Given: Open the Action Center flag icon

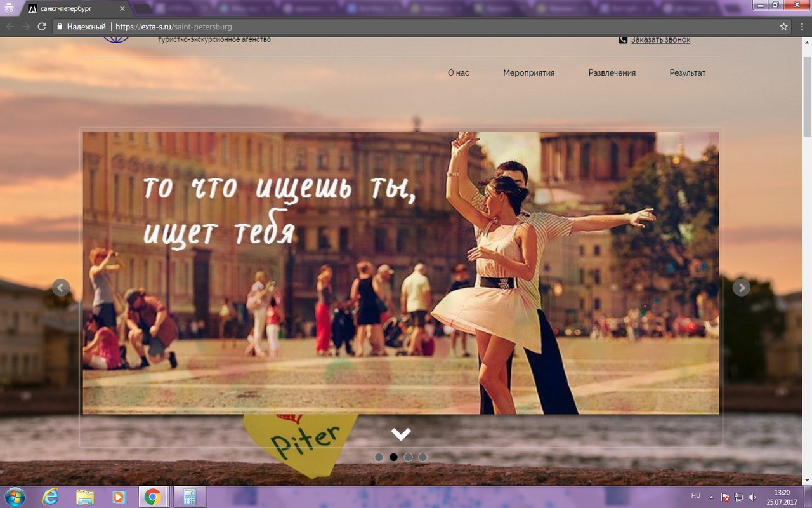Looking at the screenshot, I should 726,497.
